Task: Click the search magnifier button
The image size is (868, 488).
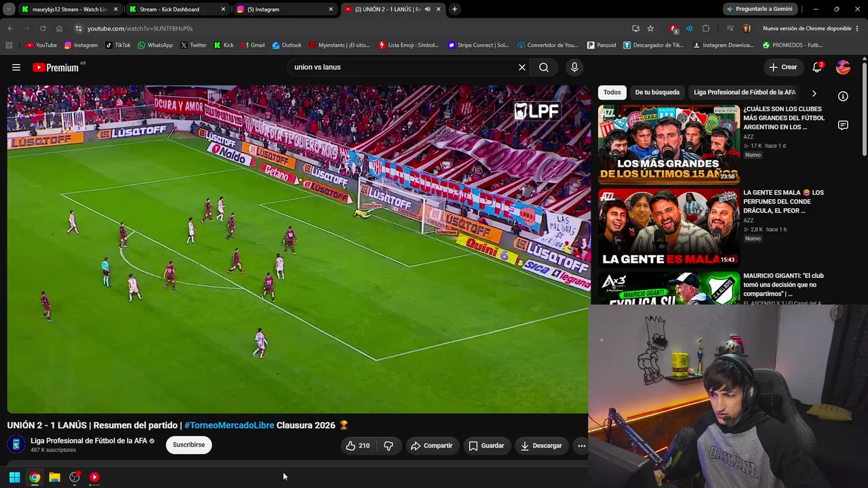Action: [544, 67]
